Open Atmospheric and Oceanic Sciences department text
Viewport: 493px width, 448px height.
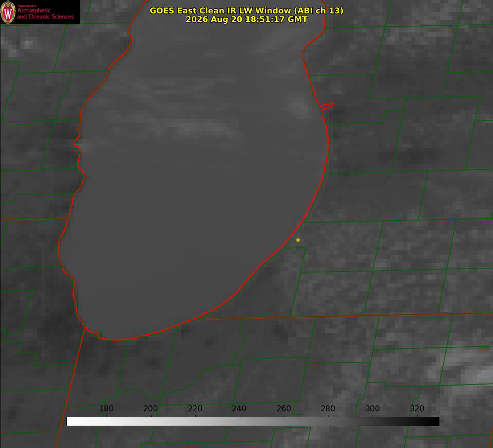click(x=45, y=12)
